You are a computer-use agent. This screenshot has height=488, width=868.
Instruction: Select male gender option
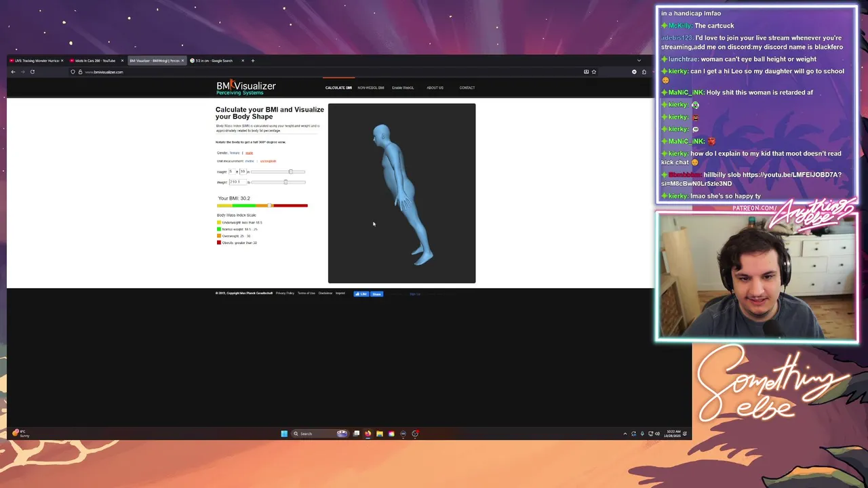pos(249,152)
